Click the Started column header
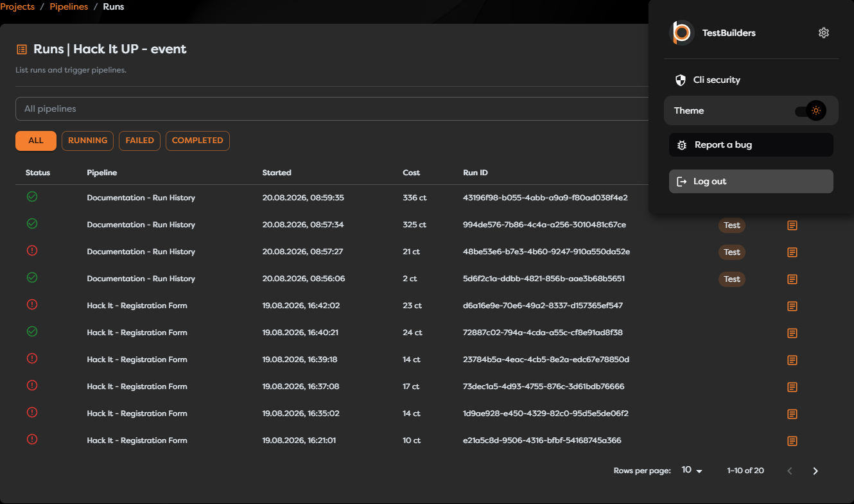854x504 pixels. pyautogui.click(x=277, y=173)
